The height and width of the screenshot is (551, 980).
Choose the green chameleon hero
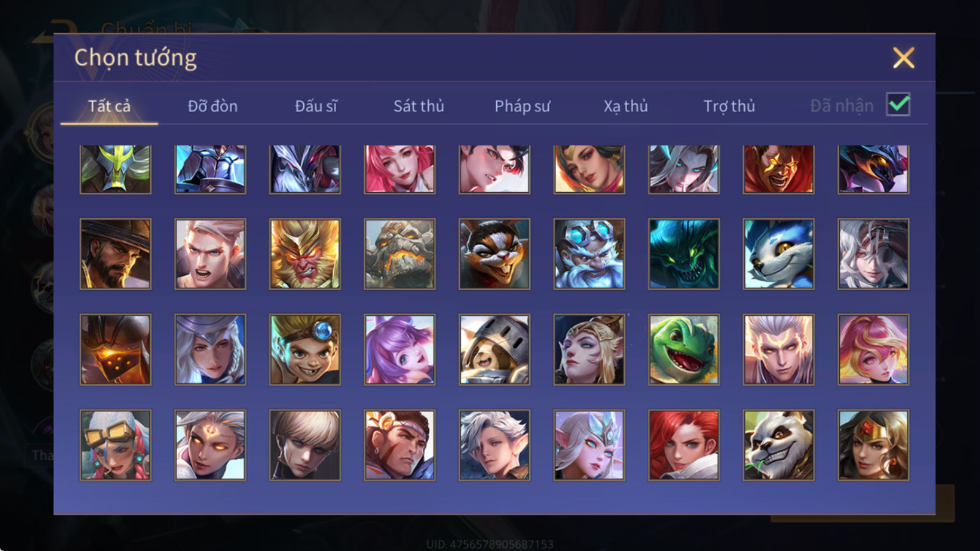684,350
